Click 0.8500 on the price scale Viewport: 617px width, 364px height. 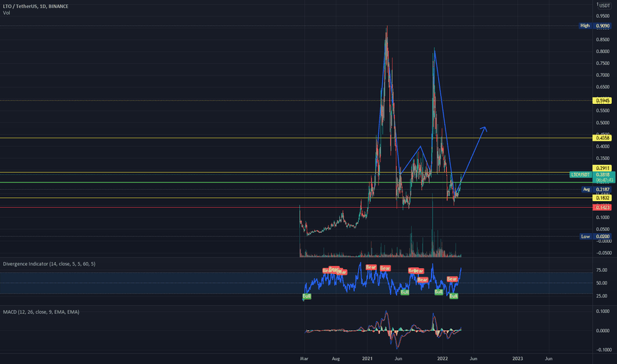pyautogui.click(x=602, y=40)
